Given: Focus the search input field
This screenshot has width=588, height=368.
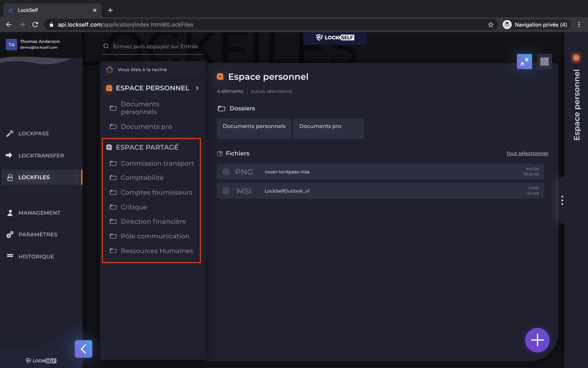Looking at the screenshot, I should click(156, 46).
